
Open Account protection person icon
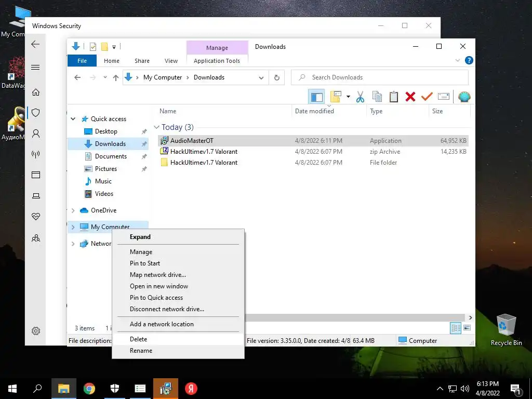tap(36, 134)
